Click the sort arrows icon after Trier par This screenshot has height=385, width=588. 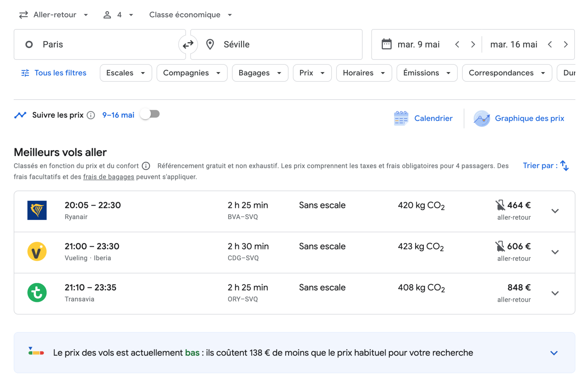(x=564, y=166)
